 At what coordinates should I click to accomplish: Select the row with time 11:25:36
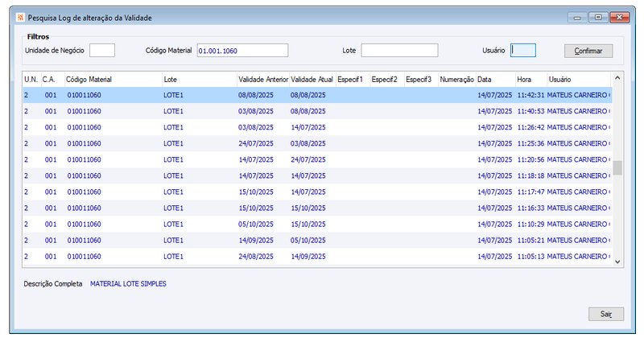(317, 143)
